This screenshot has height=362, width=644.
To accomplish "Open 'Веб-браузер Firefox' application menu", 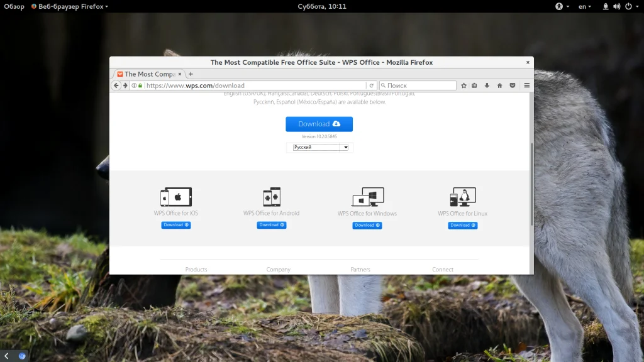I will [70, 6].
